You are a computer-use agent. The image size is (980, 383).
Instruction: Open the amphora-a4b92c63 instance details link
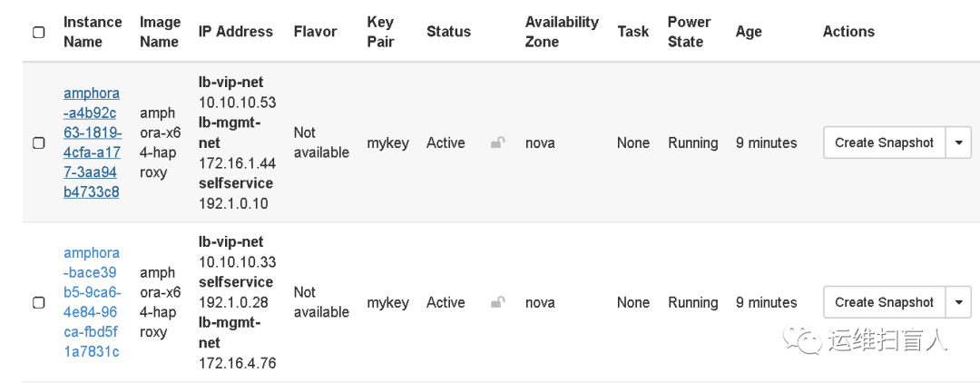tap(92, 142)
